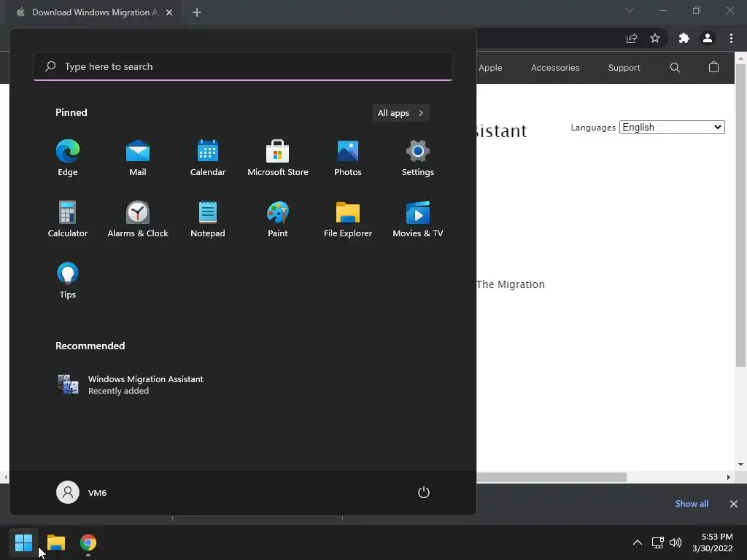
Task: Open the Apple shopping bag
Action: coord(713,67)
